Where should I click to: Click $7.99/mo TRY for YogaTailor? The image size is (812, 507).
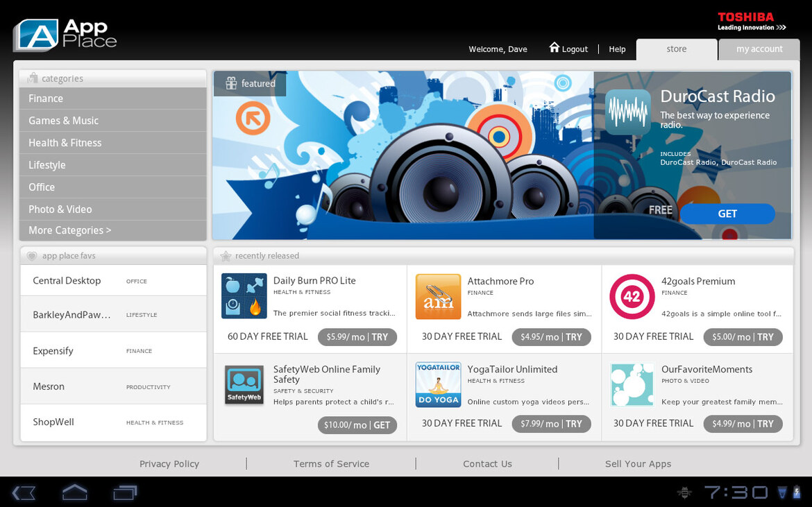(552, 424)
